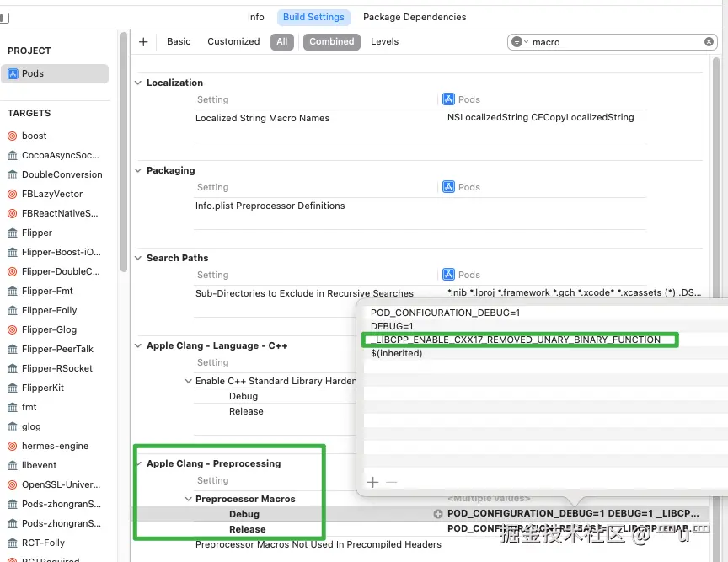Open the Info tab

pyautogui.click(x=256, y=17)
